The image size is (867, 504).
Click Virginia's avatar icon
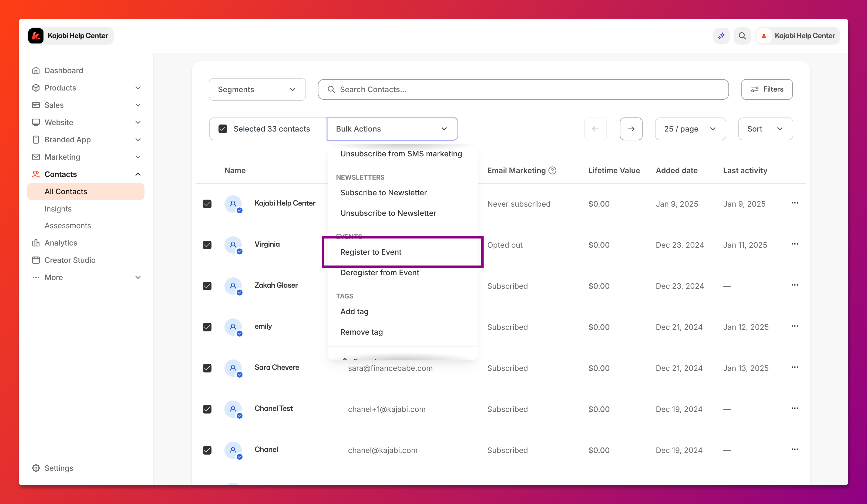[233, 245]
